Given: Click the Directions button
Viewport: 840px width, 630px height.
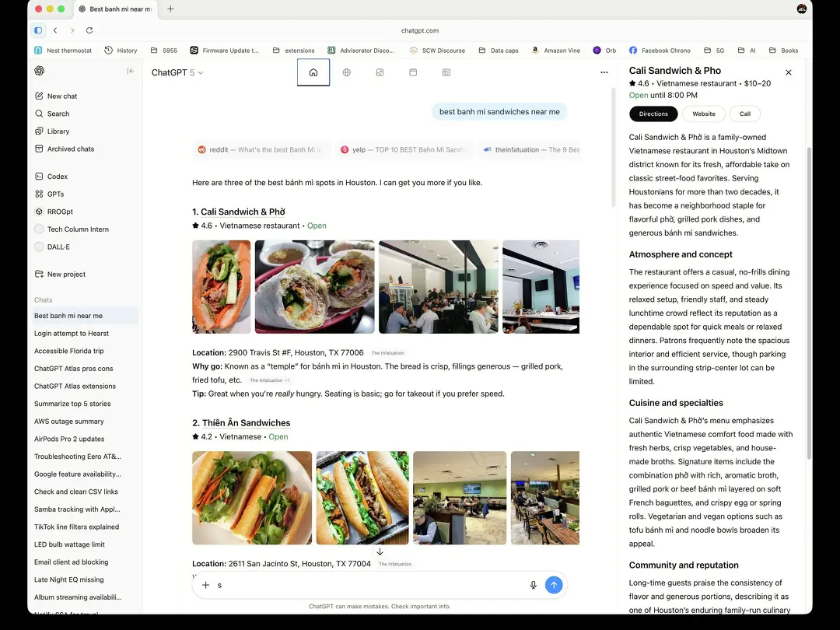Looking at the screenshot, I should click(x=653, y=114).
